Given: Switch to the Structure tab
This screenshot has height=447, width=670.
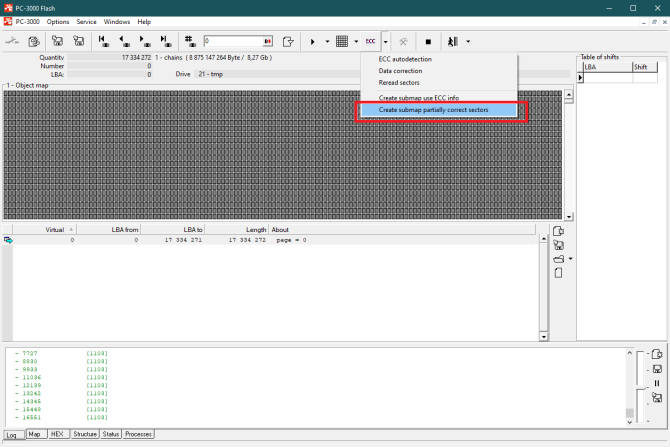Looking at the screenshot, I should [85, 434].
